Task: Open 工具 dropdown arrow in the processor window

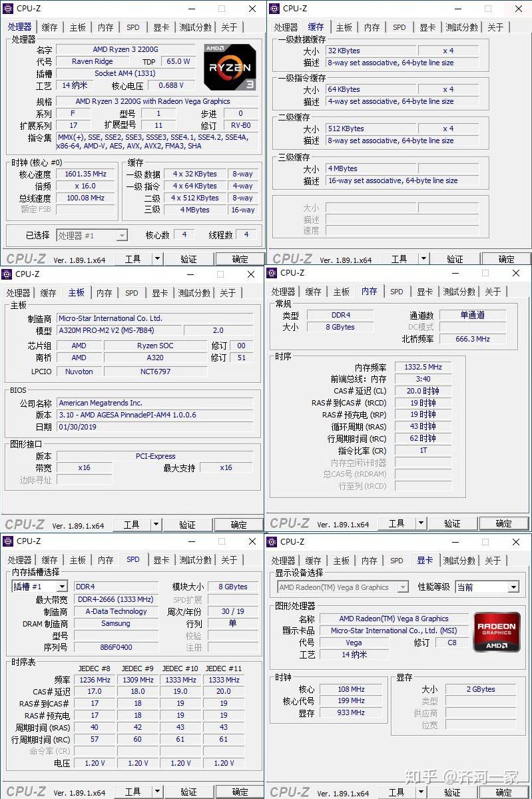Action: coord(157,259)
